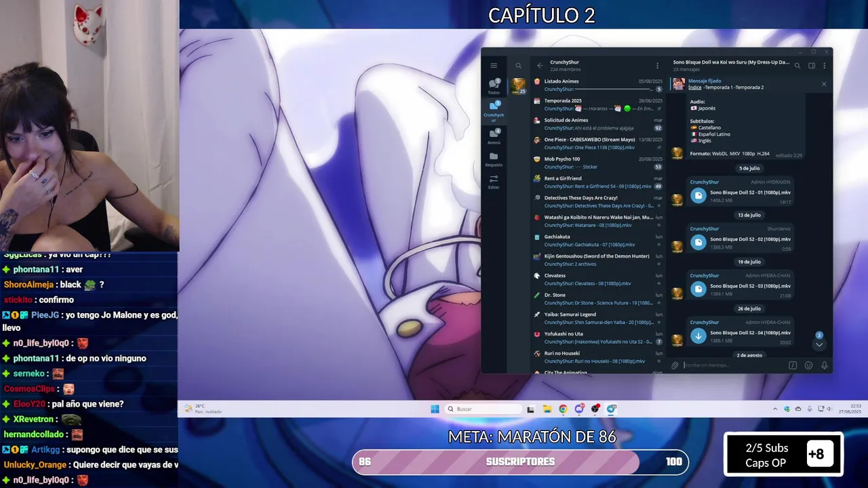
Task: Open the CrunchyShur group three-dot menu
Action: point(657,66)
